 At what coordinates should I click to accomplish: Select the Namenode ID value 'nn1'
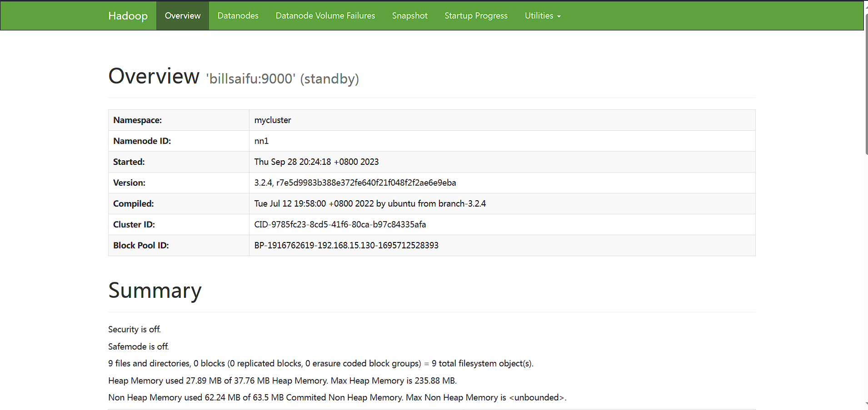click(261, 141)
